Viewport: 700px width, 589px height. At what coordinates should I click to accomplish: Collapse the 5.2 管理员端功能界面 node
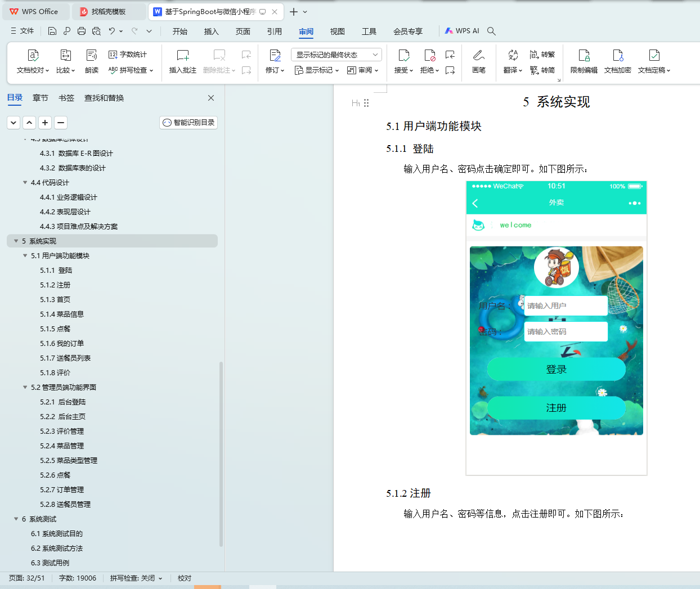(25, 387)
